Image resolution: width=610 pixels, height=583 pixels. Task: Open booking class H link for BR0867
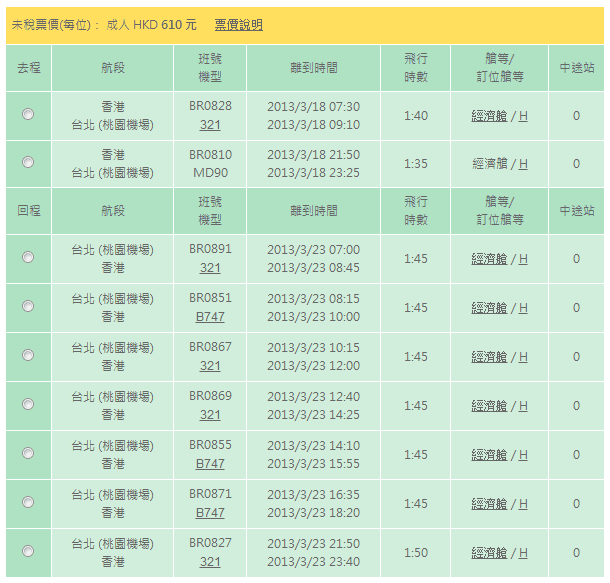tap(523, 357)
